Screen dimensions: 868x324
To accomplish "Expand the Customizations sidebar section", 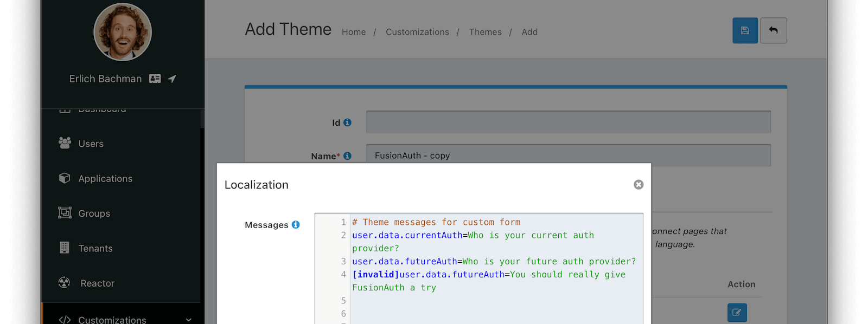I will (120, 319).
